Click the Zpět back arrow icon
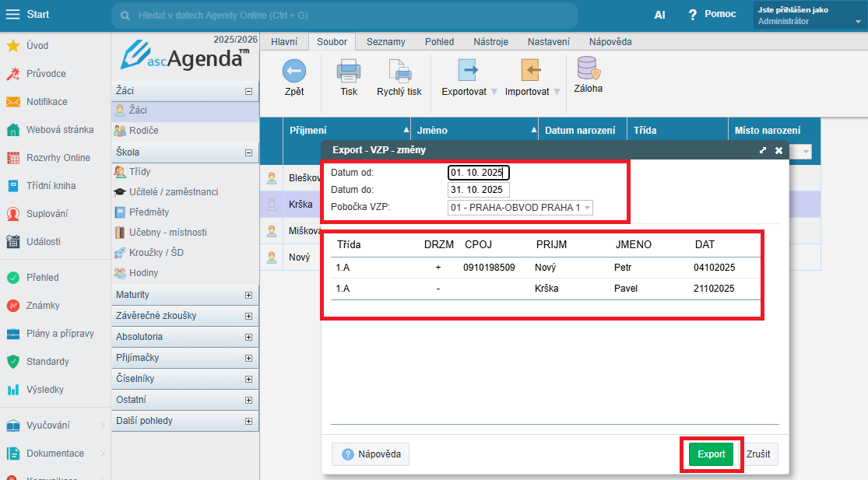 pos(293,72)
